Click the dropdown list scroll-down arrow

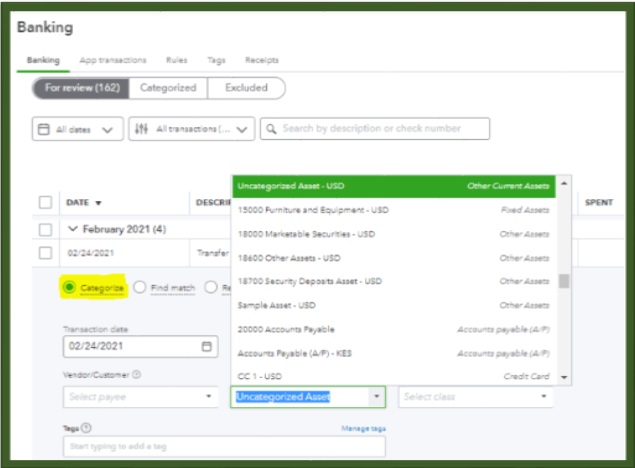click(564, 377)
